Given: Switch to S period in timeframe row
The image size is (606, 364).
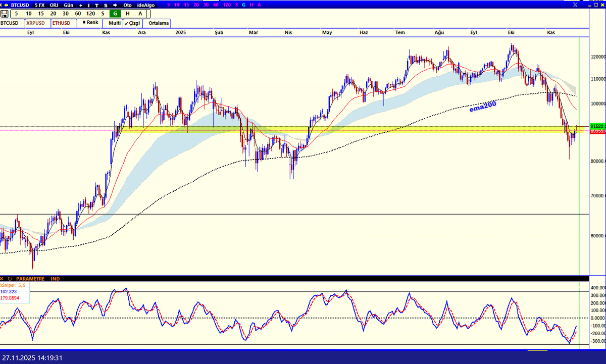Looking at the screenshot, I should [x=103, y=14].
